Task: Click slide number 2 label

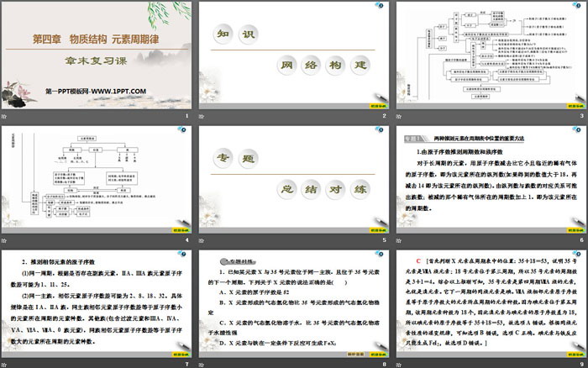Action: pyautogui.click(x=385, y=116)
